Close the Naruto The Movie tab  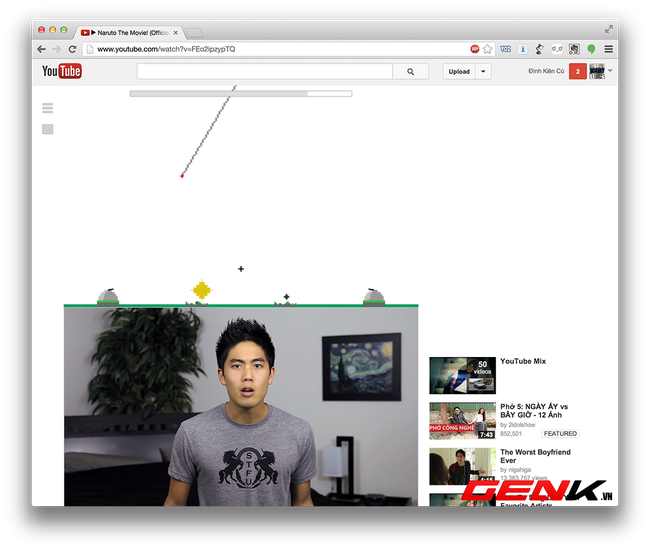pos(176,33)
